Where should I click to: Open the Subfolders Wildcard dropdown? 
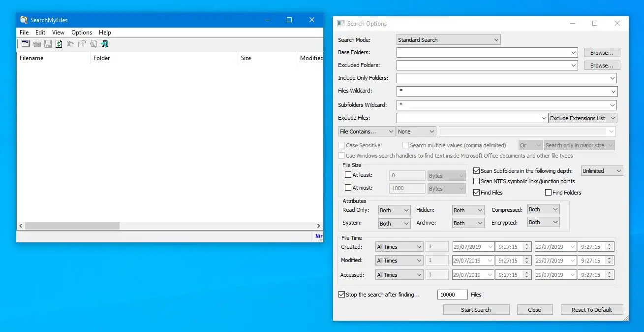click(613, 105)
